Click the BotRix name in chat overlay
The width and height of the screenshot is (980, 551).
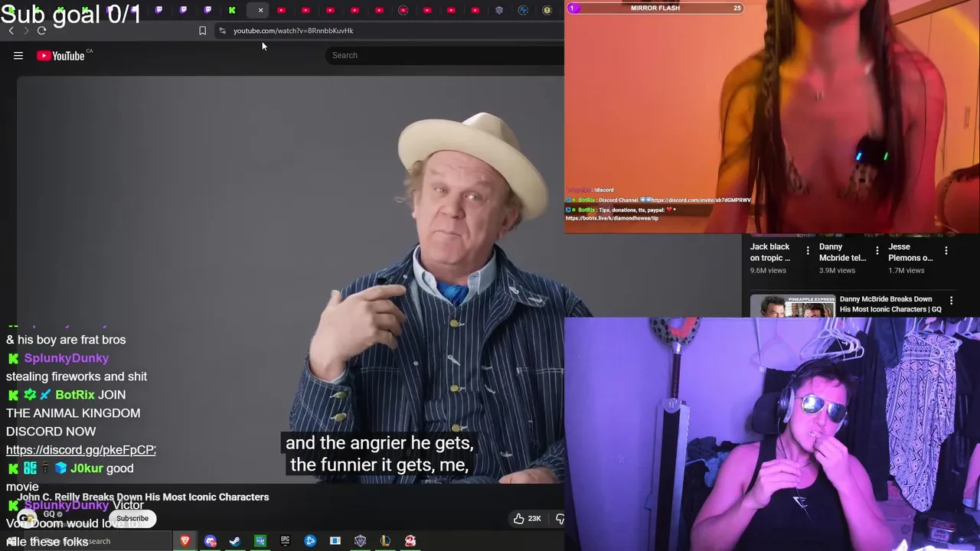coord(75,395)
